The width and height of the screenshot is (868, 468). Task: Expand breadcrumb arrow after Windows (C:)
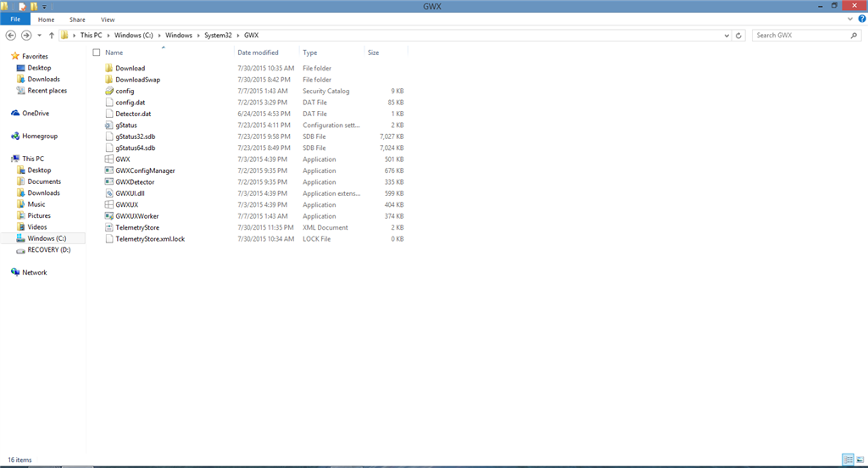159,36
